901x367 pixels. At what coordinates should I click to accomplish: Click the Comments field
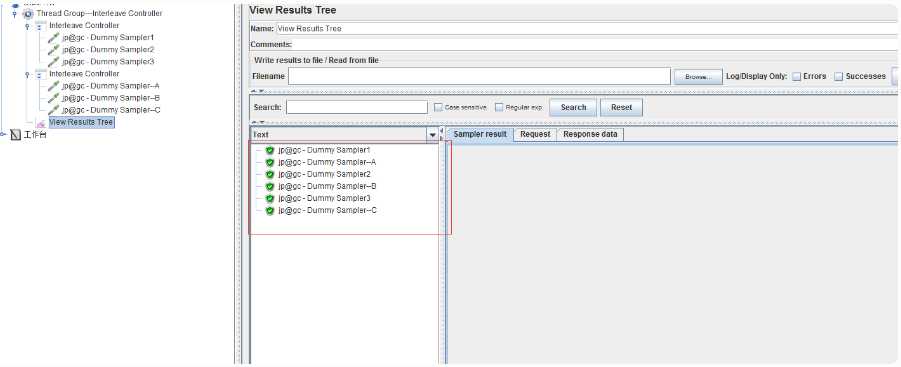(596, 44)
